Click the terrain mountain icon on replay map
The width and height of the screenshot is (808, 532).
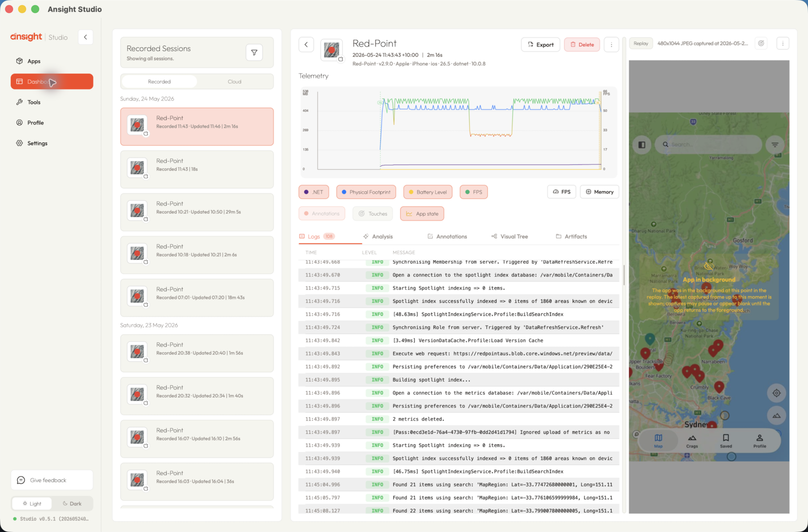pos(776,416)
